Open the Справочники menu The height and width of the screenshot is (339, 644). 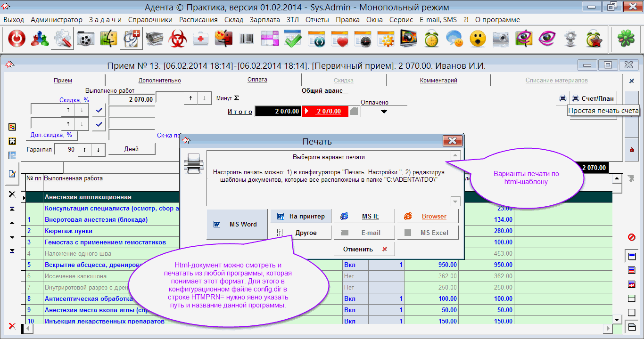tap(150, 20)
